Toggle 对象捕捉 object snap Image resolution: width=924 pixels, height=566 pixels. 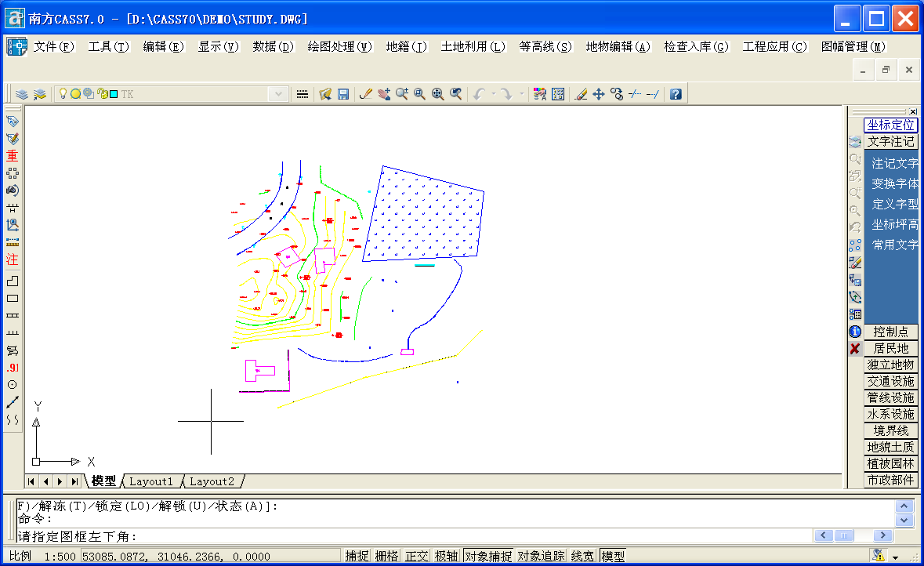click(488, 556)
